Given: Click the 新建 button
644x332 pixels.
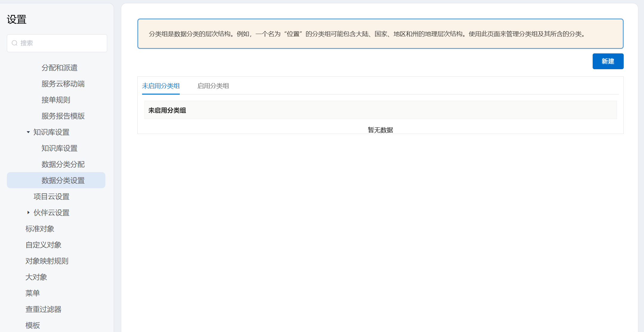Looking at the screenshot, I should click(608, 61).
